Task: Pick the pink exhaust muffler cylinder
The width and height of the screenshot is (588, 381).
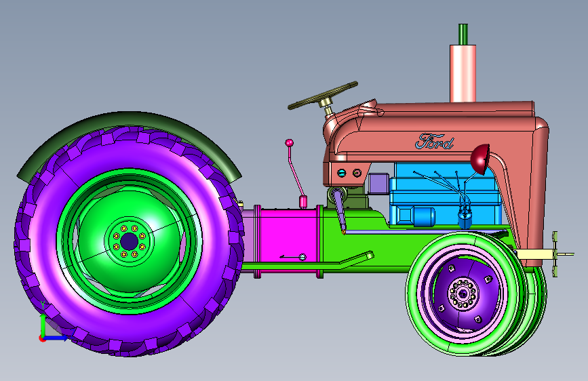Action: point(463,73)
